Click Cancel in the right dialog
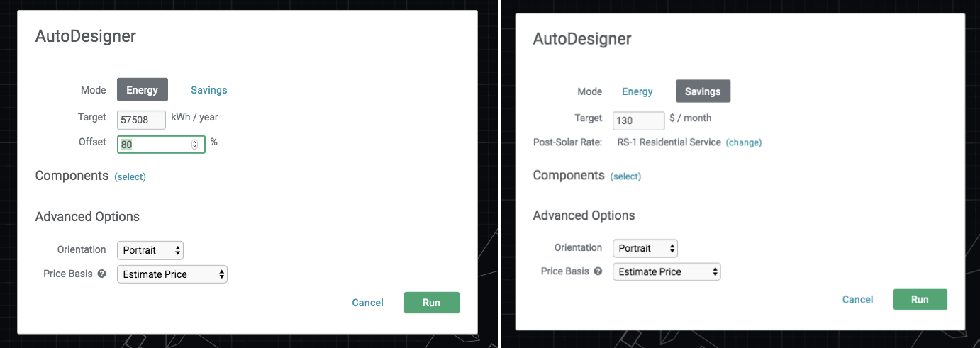The height and width of the screenshot is (348, 980). point(857,300)
